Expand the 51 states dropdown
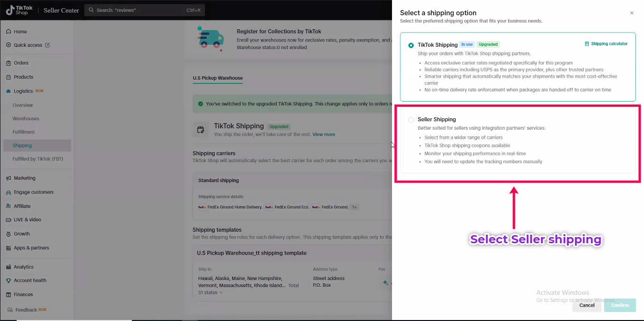 pyautogui.click(x=211, y=292)
